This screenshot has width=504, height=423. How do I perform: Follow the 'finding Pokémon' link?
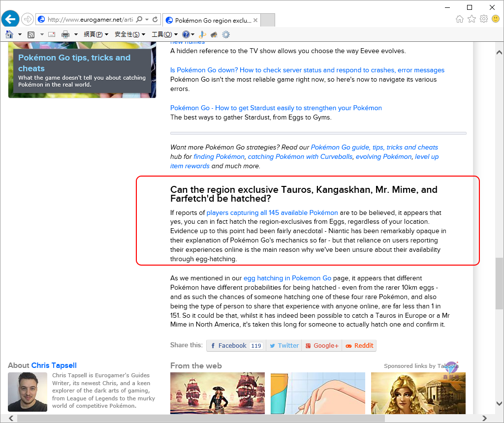click(x=219, y=156)
